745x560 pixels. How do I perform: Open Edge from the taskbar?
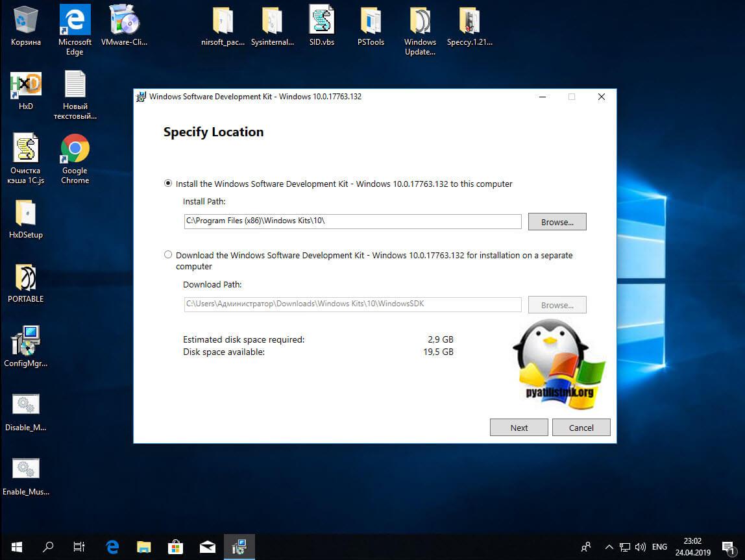click(113, 547)
